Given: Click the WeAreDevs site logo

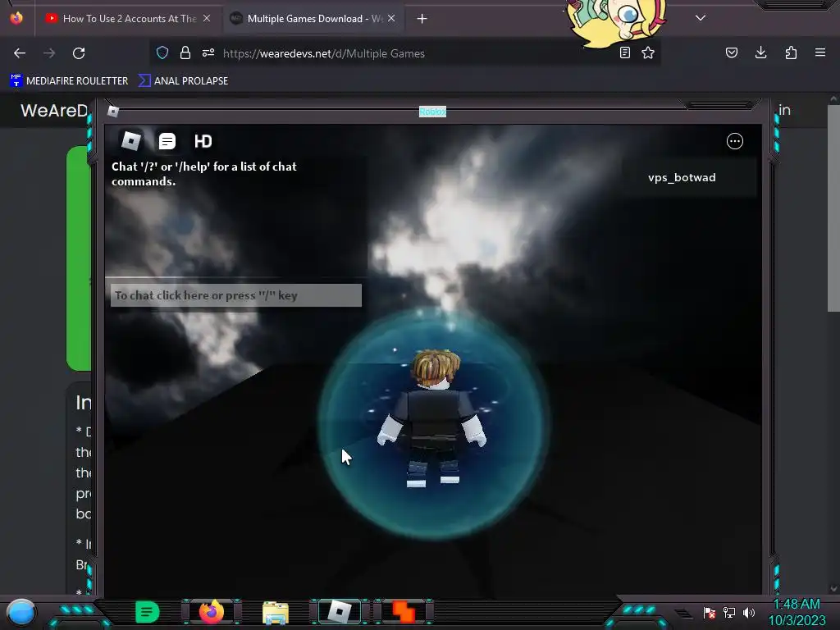Looking at the screenshot, I should (x=53, y=111).
